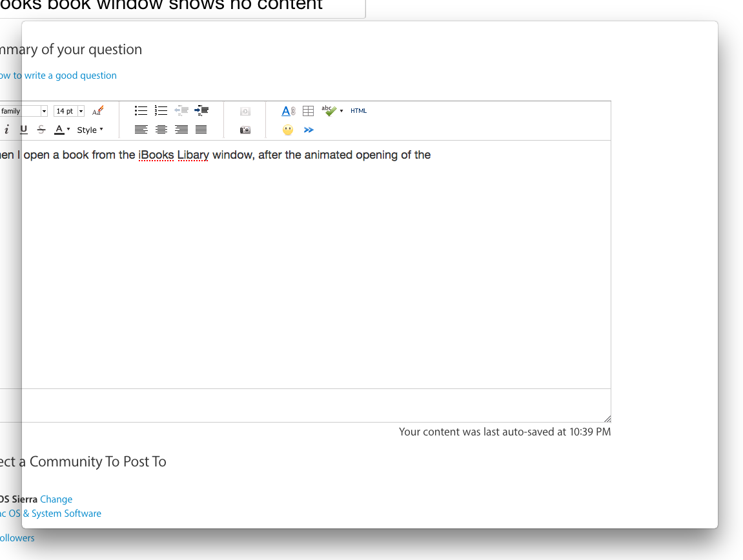Image resolution: width=743 pixels, height=560 pixels.
Task: Click the Community To Post To heading
Action: (x=83, y=461)
